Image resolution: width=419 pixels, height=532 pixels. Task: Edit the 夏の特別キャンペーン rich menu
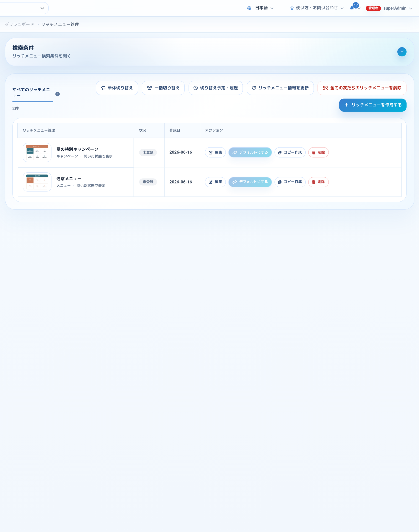click(x=215, y=152)
